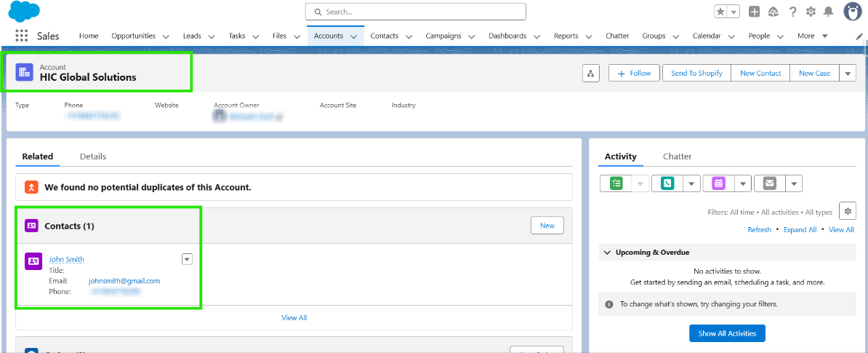This screenshot has width=868, height=353.
Task: Open the Calendar navigation tab
Action: point(707,36)
